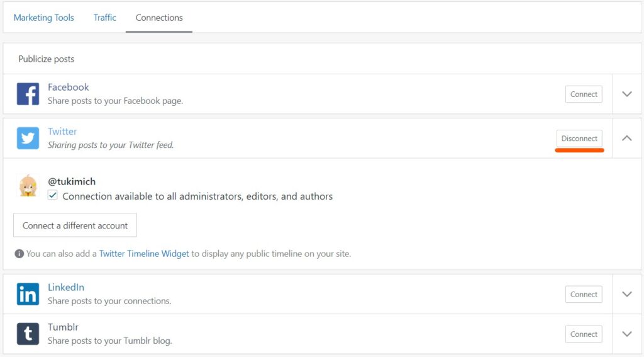Viewport: 644px width, 357px height.
Task: Expand the Facebook section chevron
Action: 627,94
